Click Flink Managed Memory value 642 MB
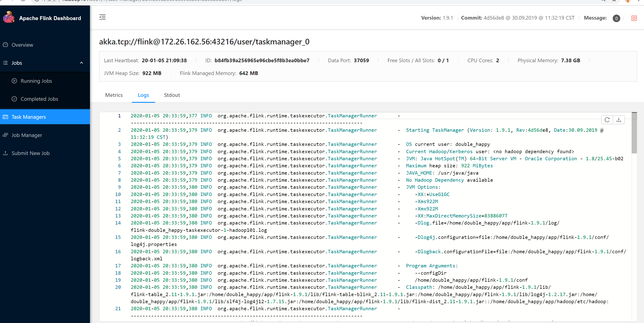This screenshot has height=323, width=644. 249,73
